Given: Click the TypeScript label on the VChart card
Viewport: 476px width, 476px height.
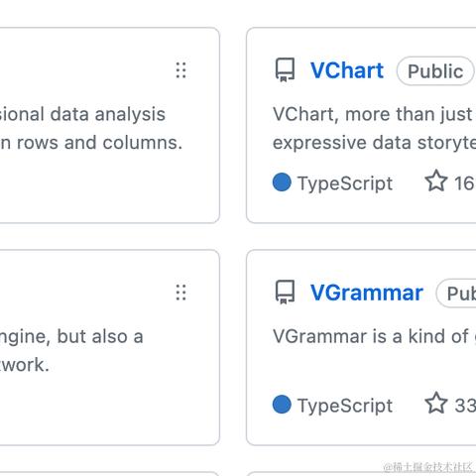Looking at the screenshot, I should [x=345, y=183].
